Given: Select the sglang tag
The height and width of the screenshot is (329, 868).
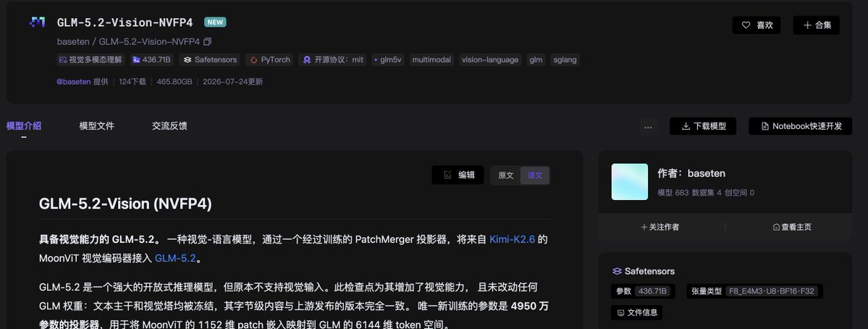Looking at the screenshot, I should [565, 60].
